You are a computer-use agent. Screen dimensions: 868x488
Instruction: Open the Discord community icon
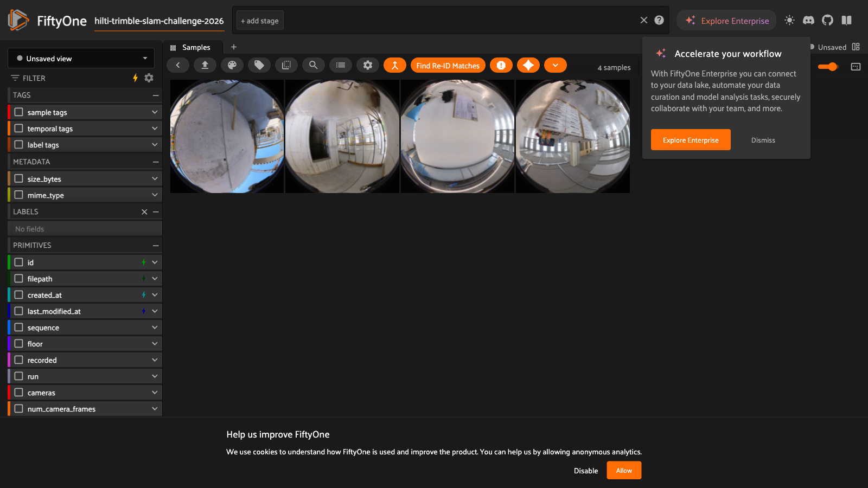[808, 20]
